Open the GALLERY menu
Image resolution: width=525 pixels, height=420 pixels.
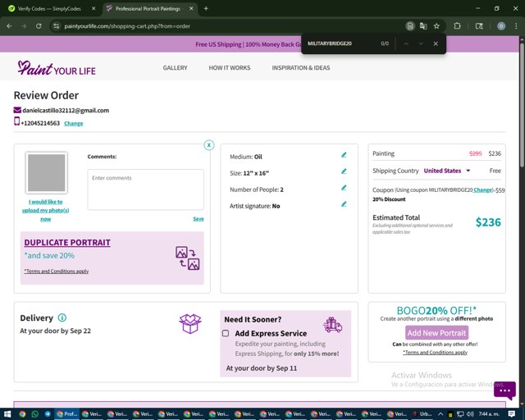[x=175, y=67]
